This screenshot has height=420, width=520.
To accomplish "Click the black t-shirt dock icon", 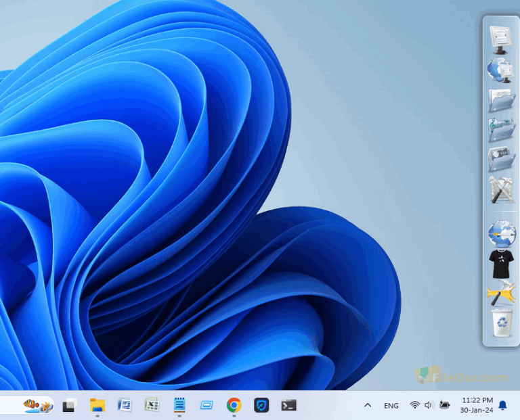I will click(x=501, y=264).
